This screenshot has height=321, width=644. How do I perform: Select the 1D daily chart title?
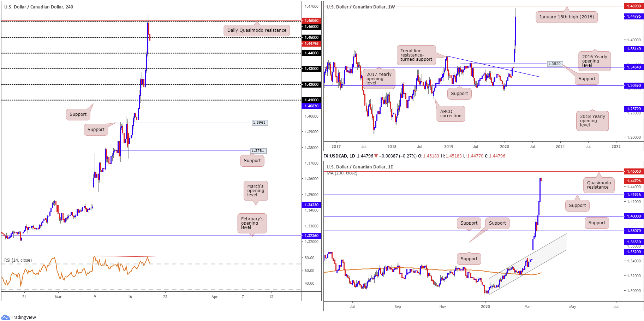tap(360, 167)
